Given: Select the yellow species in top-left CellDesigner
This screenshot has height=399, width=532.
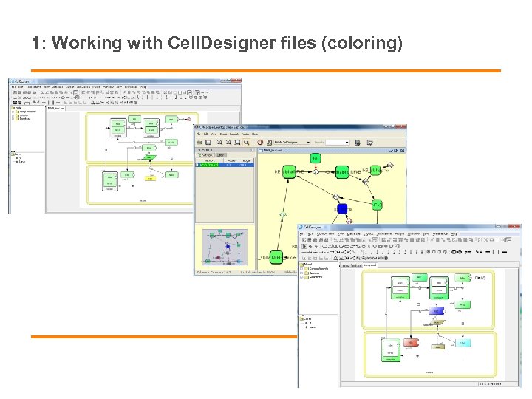Looking at the screenshot, I should [149, 179].
